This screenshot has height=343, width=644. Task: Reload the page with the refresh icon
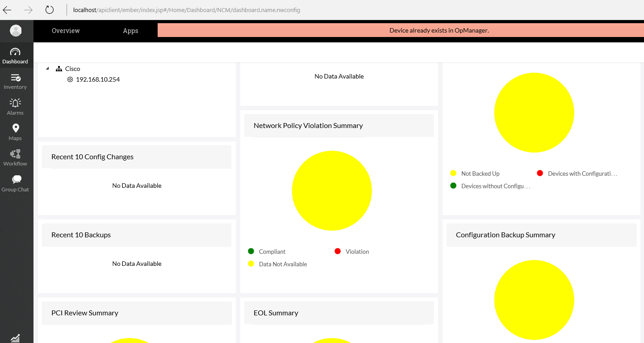49,9
